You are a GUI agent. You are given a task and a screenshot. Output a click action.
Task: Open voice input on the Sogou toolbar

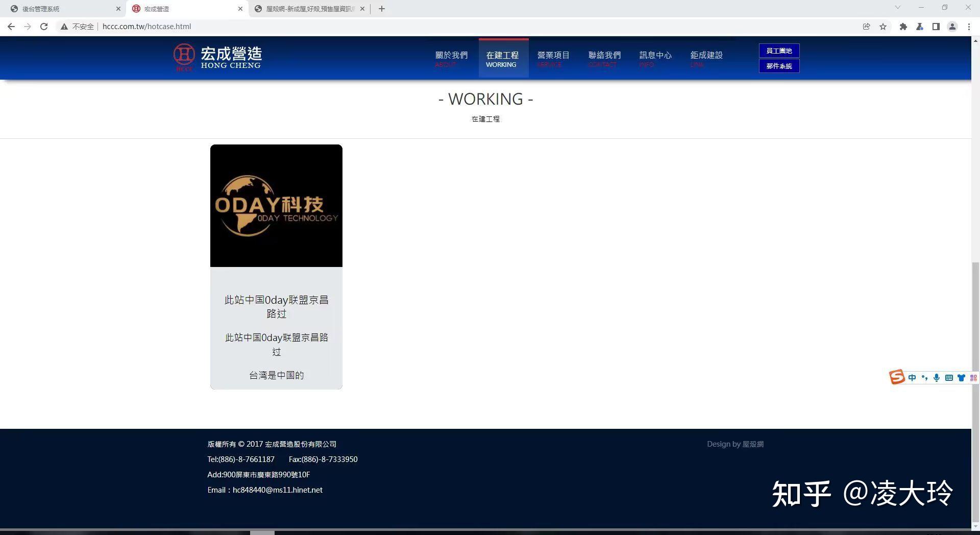pyautogui.click(x=937, y=378)
